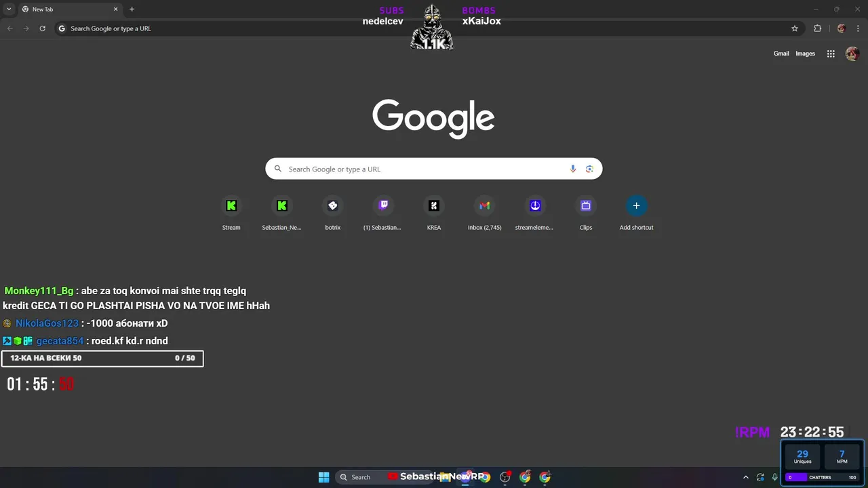Open the Sebastian_Ne... Kick shortcut

pyautogui.click(x=282, y=213)
